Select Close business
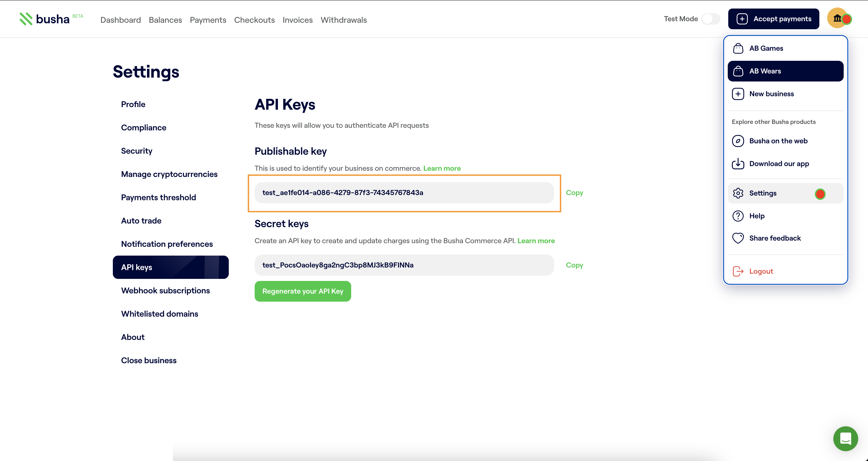Image resolution: width=868 pixels, height=461 pixels. pyautogui.click(x=171, y=360)
